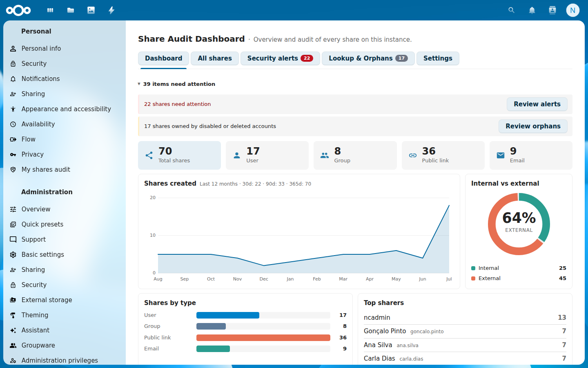Click the Overview sliders icon
This screenshot has height=368, width=588.
[13, 209]
